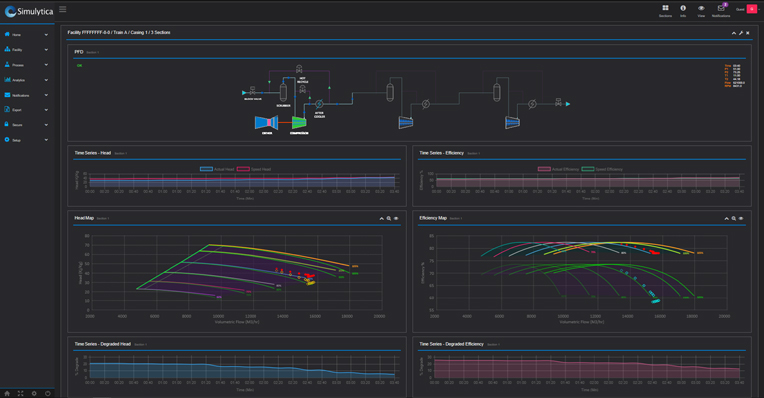Select Analytics in the sidebar menu

[19, 80]
